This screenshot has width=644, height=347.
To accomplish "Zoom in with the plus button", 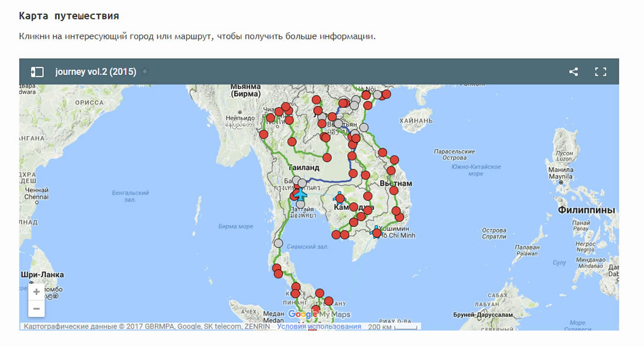I will click(x=36, y=291).
